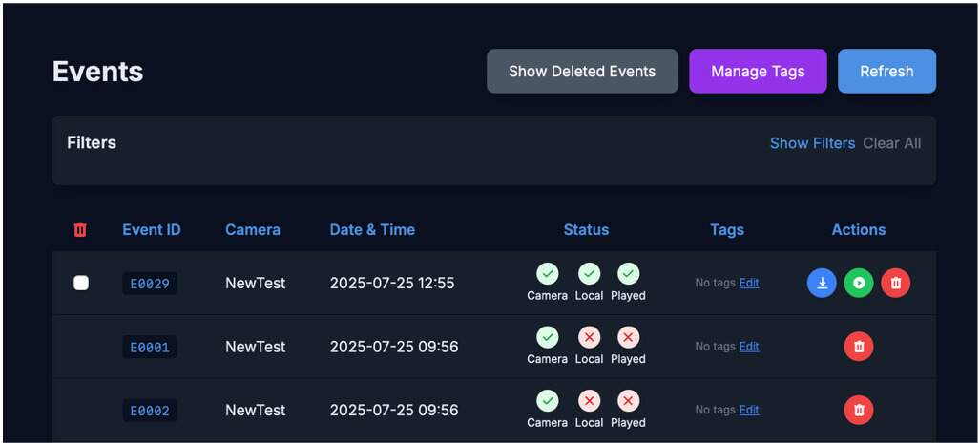Delete event E0029 with trash icon
Screen dimensions: 980x445
tap(895, 283)
